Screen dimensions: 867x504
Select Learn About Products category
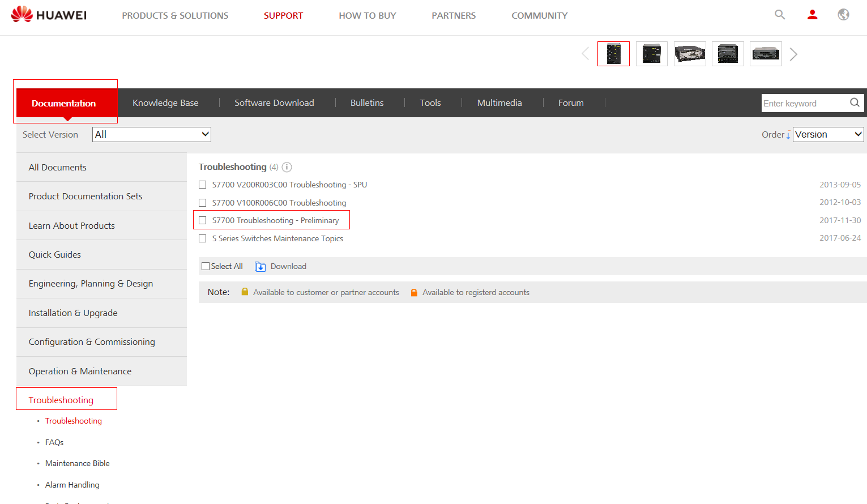pyautogui.click(x=101, y=225)
